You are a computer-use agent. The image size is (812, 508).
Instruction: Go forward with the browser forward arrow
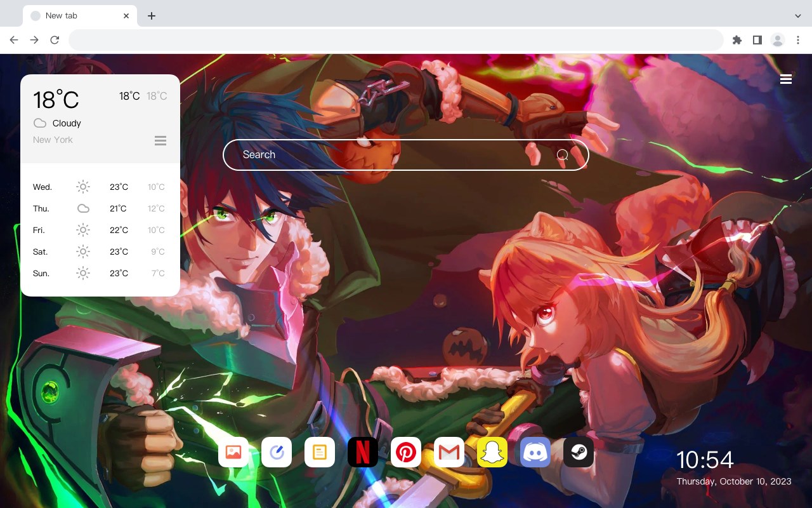pyautogui.click(x=34, y=40)
